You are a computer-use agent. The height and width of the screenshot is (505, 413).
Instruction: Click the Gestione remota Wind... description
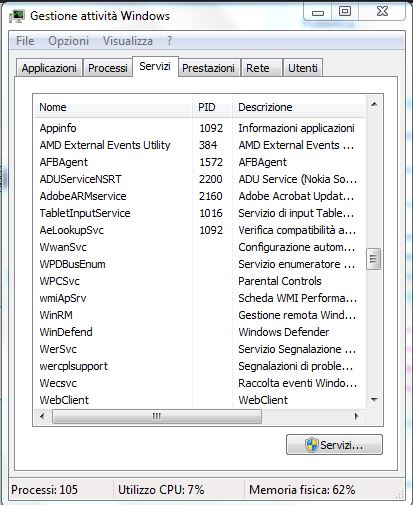[297, 315]
